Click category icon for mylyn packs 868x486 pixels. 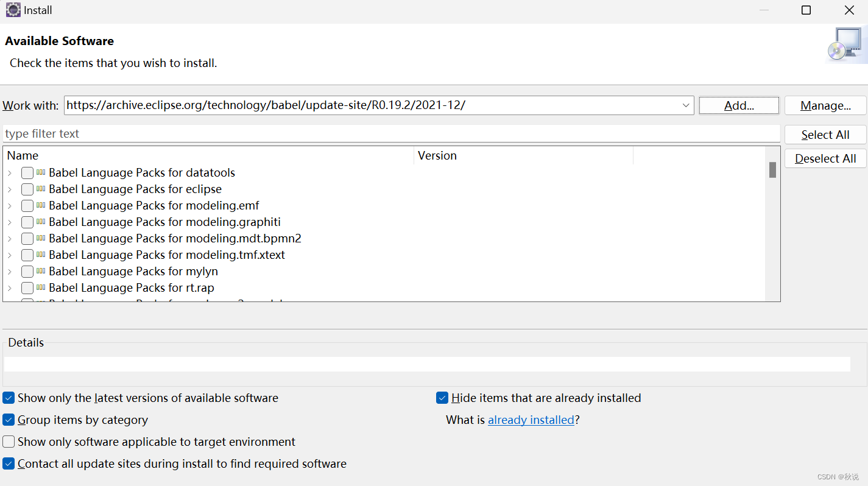(x=41, y=271)
